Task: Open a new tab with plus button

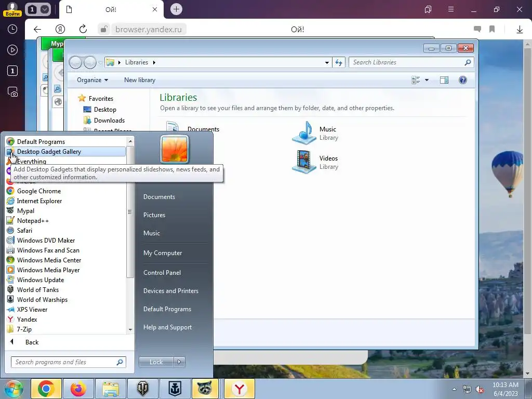Action: pyautogui.click(x=176, y=9)
